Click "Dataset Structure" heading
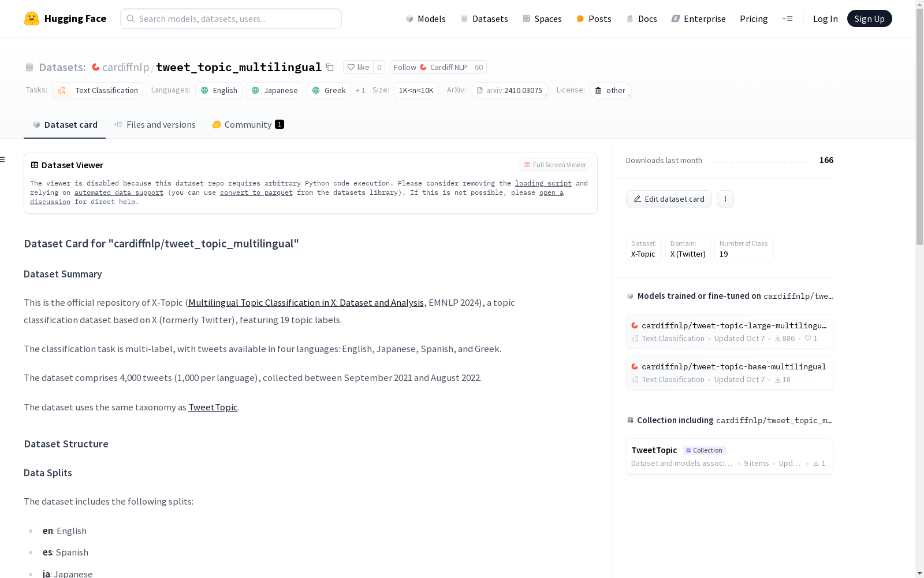This screenshot has height=578, width=924. pos(66,444)
